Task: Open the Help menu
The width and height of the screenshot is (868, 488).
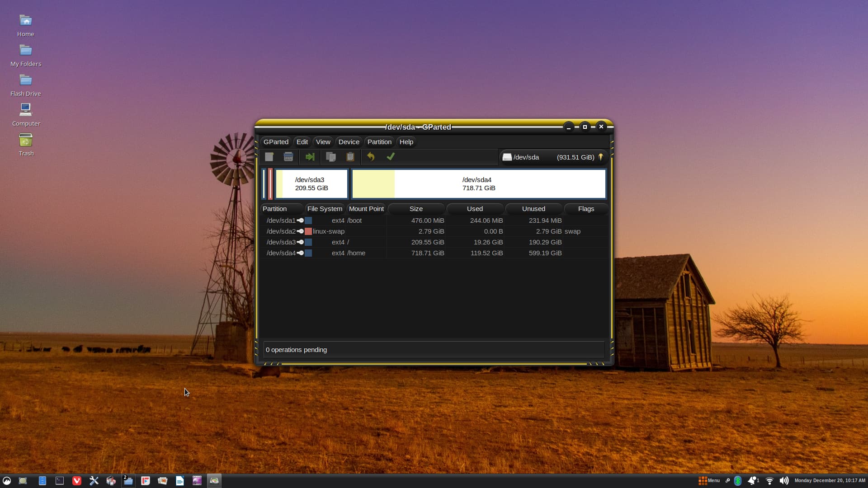Action: click(406, 142)
